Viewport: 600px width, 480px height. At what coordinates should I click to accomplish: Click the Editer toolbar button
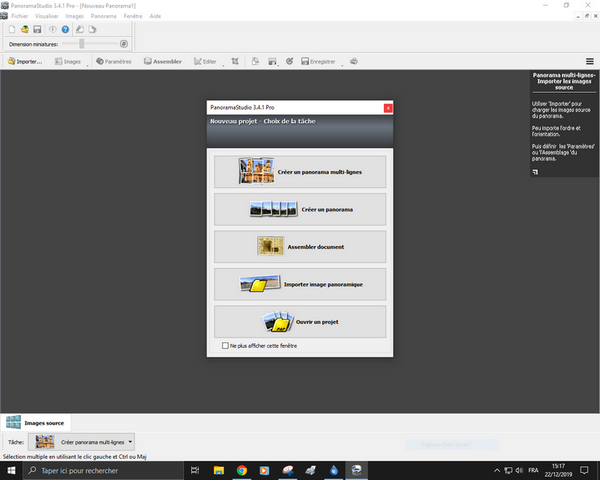point(205,61)
